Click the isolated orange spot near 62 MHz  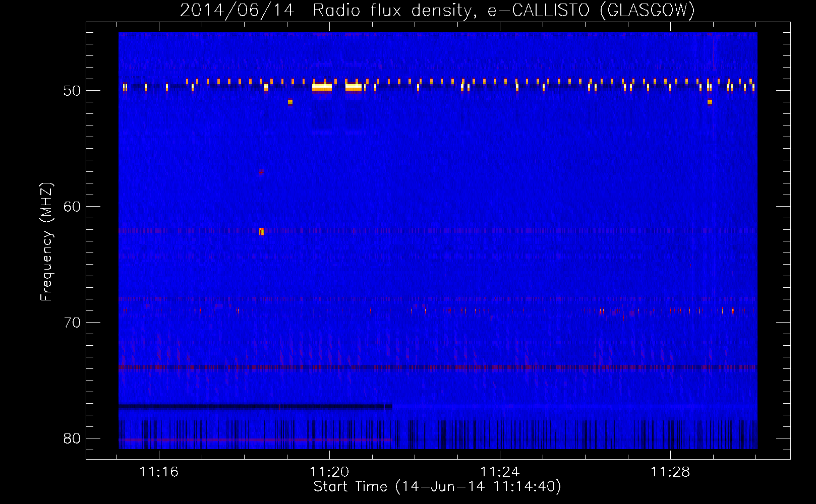(x=262, y=231)
